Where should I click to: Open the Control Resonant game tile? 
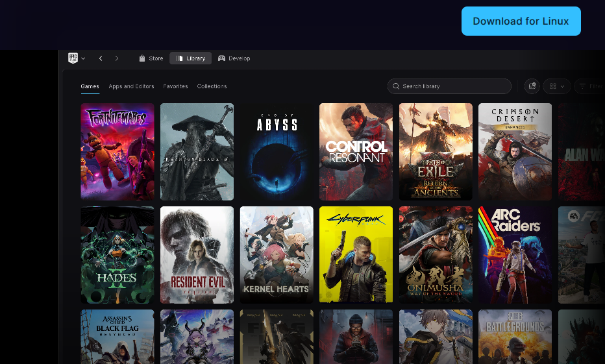(356, 152)
